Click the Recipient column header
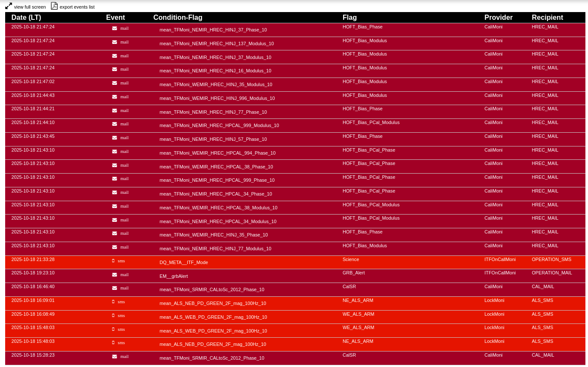Screen dimensions: 588x367 (547, 18)
